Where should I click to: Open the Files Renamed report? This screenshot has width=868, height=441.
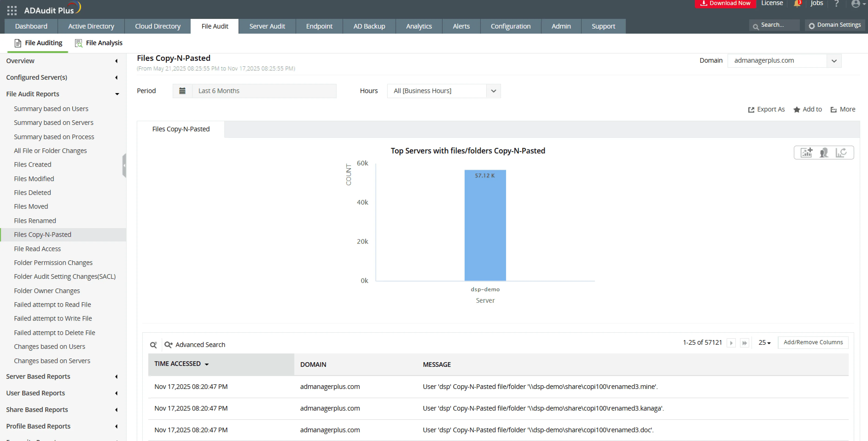coord(35,221)
